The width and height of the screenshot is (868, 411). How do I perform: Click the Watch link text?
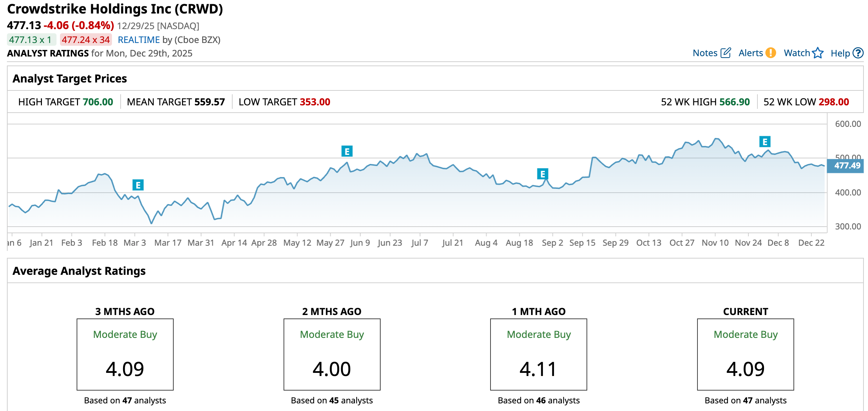(797, 53)
